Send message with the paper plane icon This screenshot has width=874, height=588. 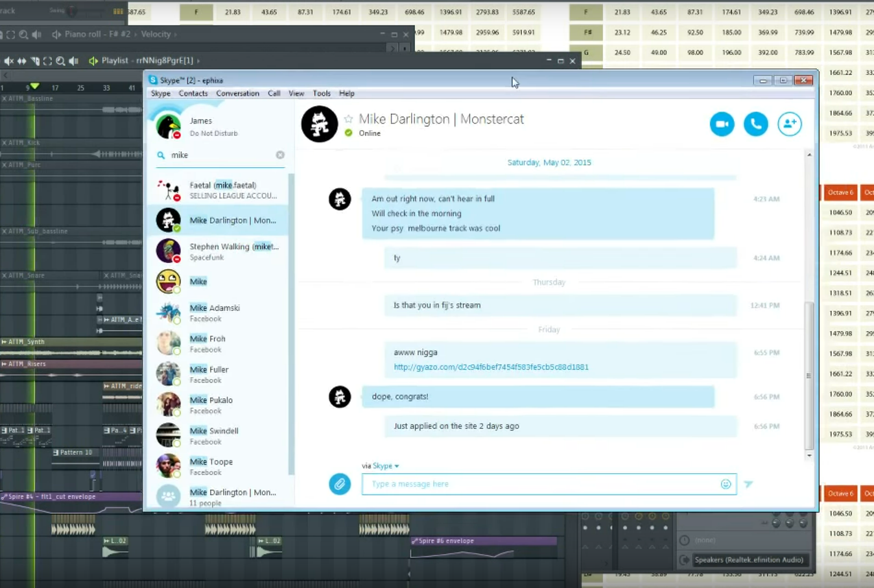(x=748, y=484)
